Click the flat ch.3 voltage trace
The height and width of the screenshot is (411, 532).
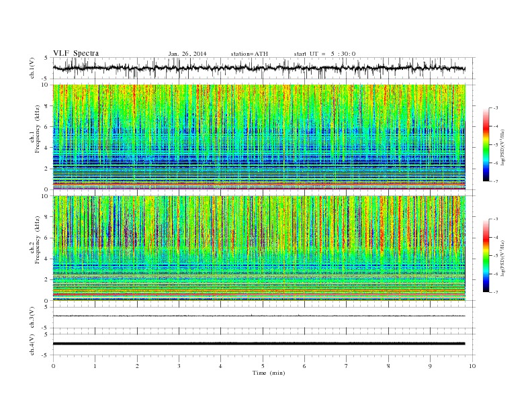[x=259, y=316]
